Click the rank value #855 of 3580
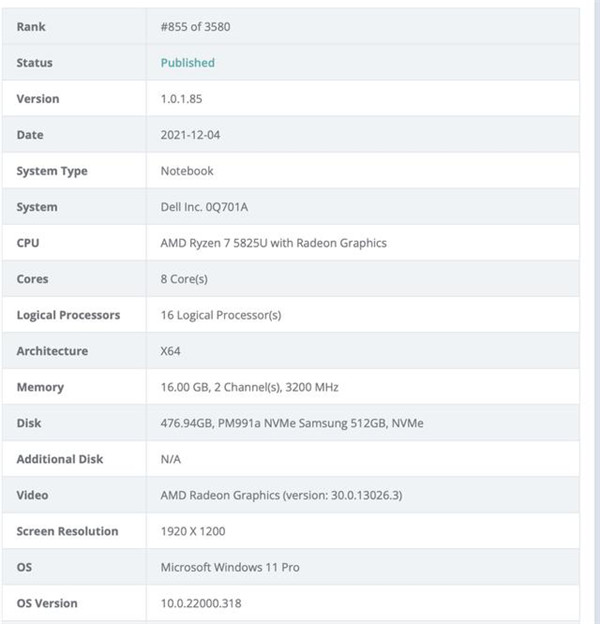600x624 pixels. (197, 26)
